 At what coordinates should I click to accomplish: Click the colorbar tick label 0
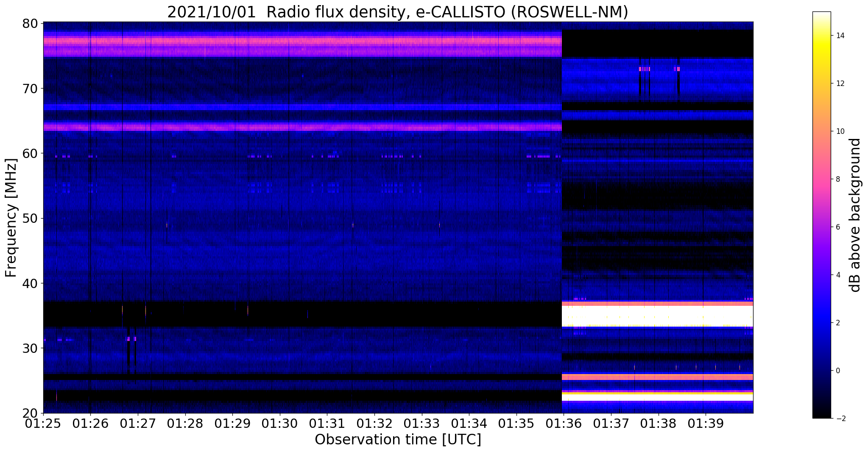[x=837, y=371]
